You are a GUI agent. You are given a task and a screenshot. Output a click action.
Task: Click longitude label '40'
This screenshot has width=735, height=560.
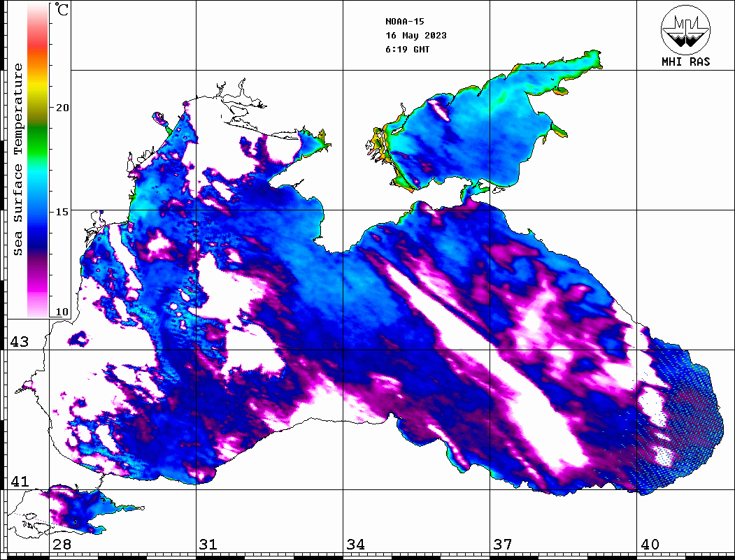point(650,545)
